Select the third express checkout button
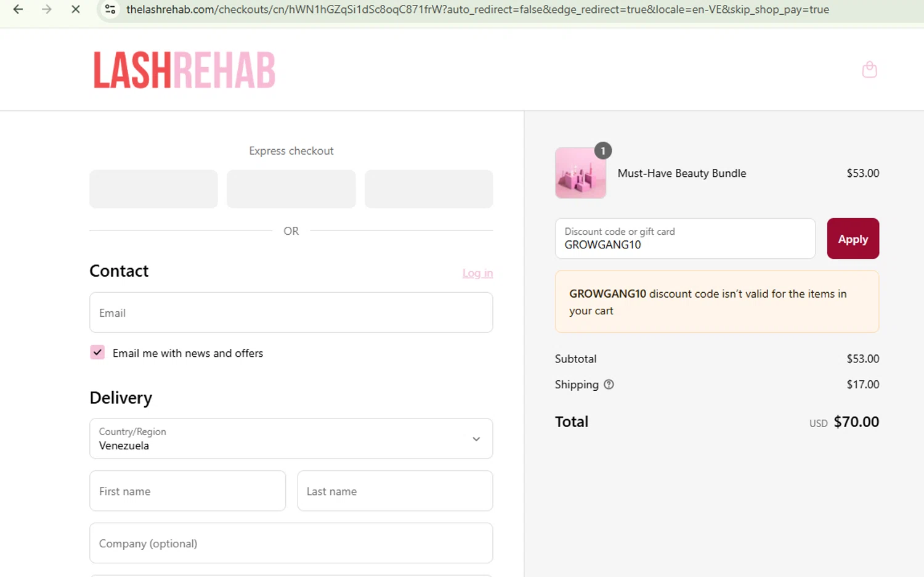 [429, 189]
